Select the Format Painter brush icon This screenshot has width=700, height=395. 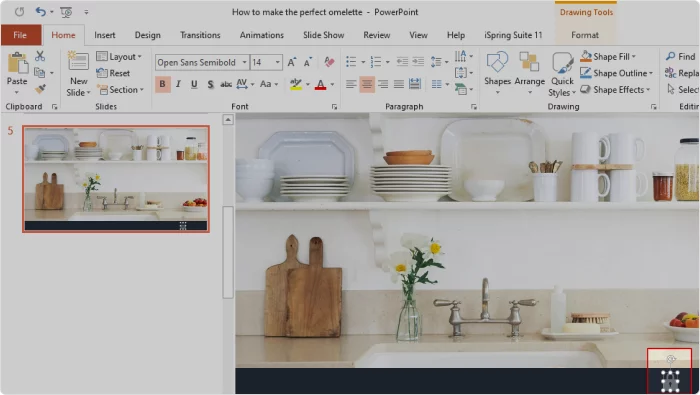(x=40, y=89)
